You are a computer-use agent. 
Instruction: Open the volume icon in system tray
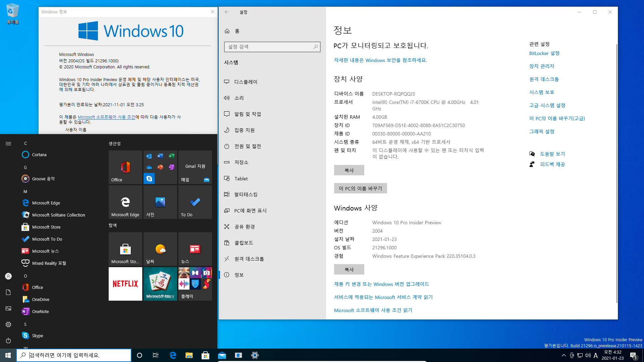coord(588,355)
